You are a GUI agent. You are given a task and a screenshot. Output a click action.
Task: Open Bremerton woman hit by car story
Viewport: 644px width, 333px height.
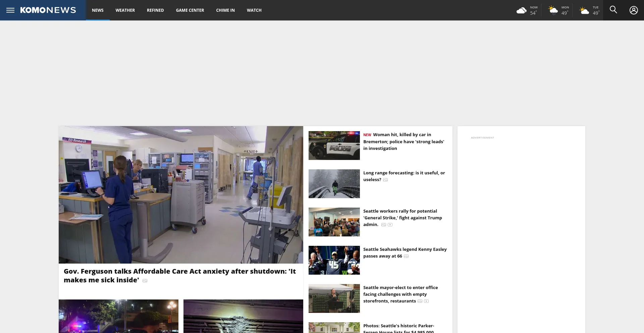click(x=404, y=142)
